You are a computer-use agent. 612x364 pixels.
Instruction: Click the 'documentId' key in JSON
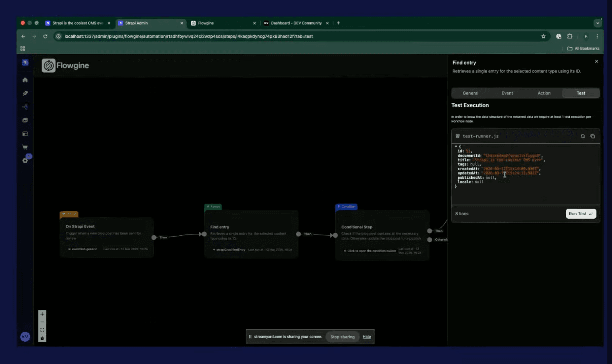click(x=469, y=156)
